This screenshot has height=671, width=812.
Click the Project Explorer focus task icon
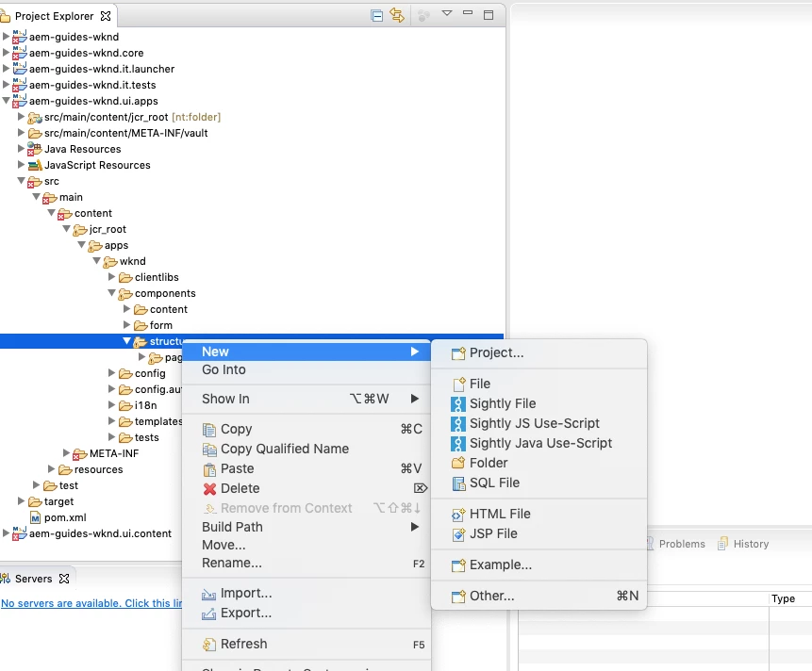[423, 16]
